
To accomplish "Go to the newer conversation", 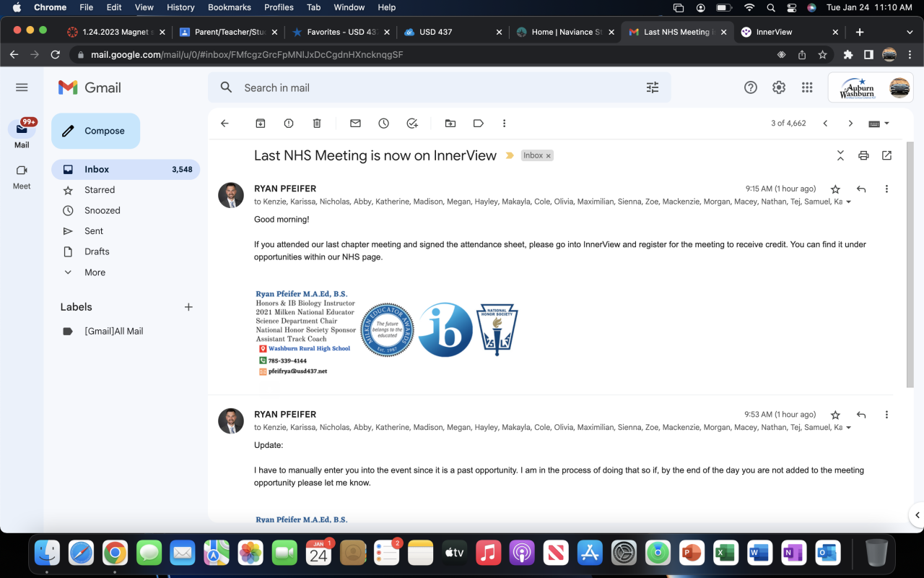I will [x=825, y=124].
